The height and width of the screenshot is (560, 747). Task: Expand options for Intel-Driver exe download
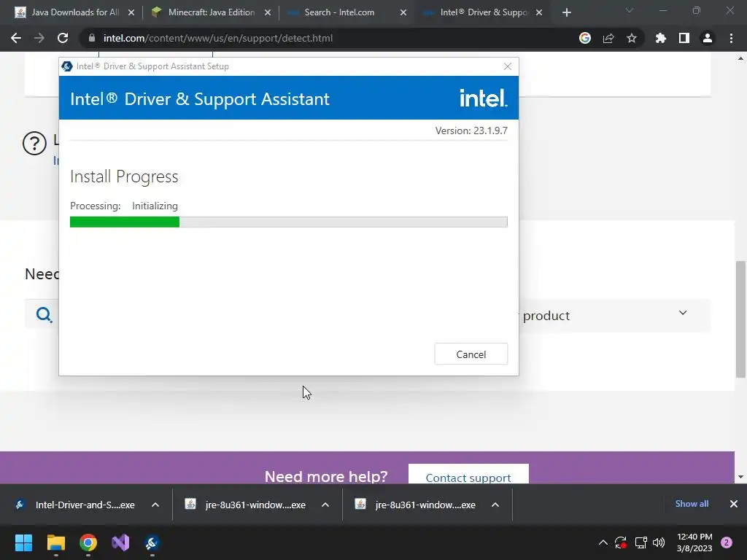(155, 505)
